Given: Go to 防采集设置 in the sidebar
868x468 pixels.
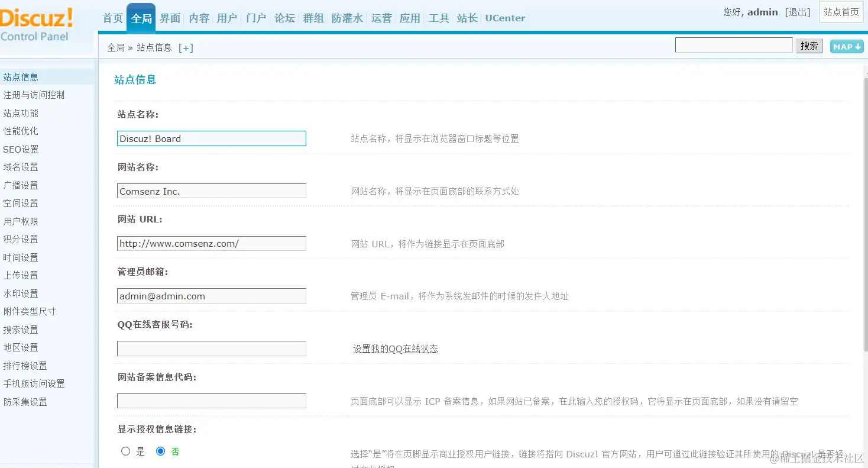Looking at the screenshot, I should [x=25, y=402].
